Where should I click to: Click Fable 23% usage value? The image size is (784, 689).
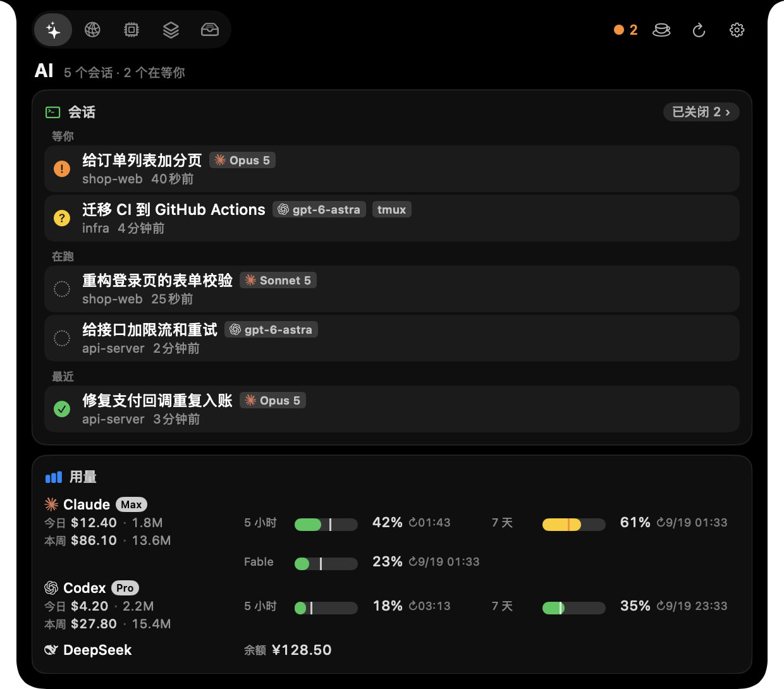point(388,561)
